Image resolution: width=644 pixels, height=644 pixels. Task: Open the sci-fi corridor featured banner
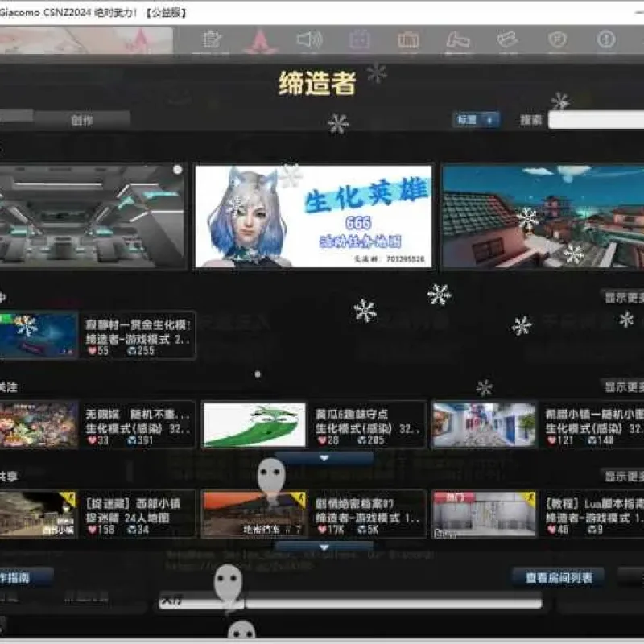[92, 217]
